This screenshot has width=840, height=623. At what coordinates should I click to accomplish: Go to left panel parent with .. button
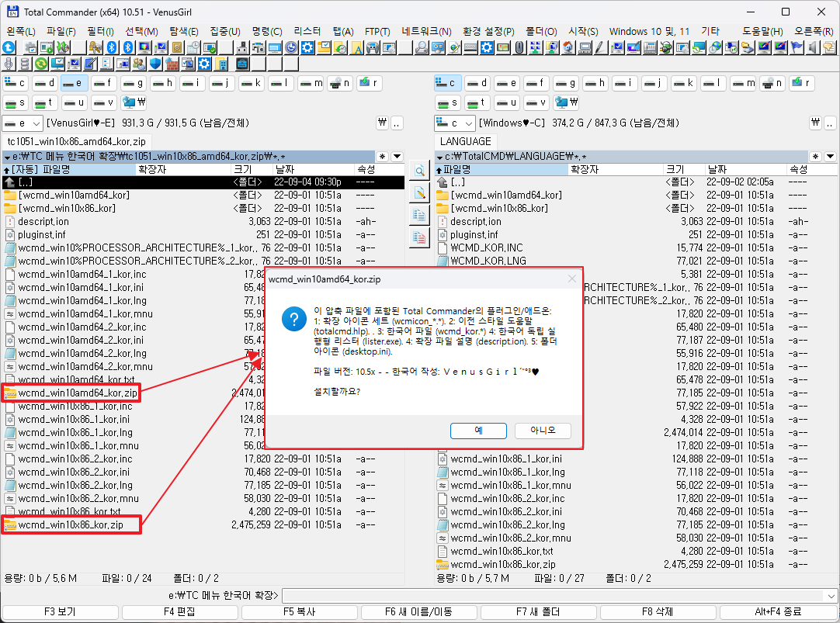[397, 123]
